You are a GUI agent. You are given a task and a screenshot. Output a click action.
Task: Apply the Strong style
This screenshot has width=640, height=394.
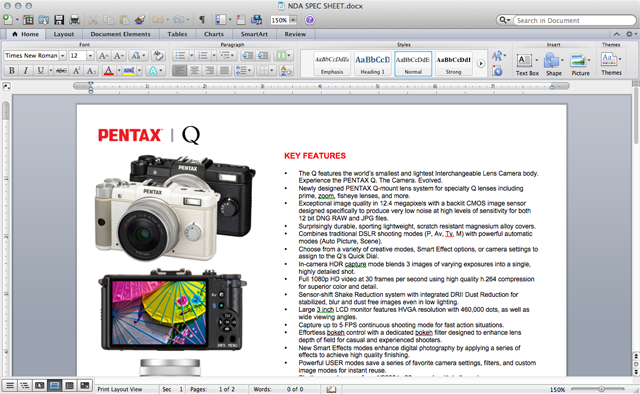[453, 64]
